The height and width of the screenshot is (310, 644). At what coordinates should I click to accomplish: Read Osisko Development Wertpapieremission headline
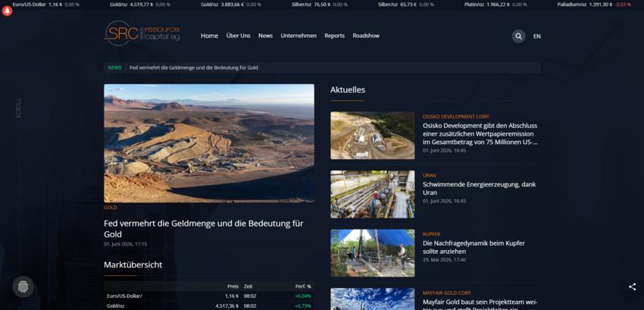[480, 133]
